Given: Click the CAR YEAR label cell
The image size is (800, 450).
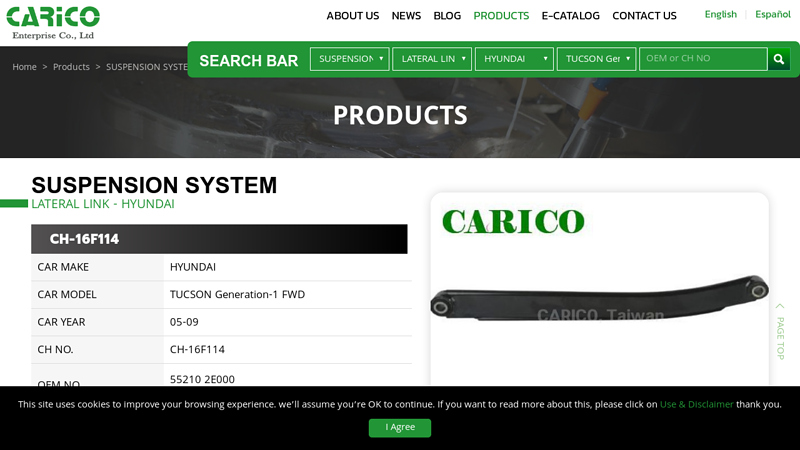Looking at the screenshot, I should [97, 322].
